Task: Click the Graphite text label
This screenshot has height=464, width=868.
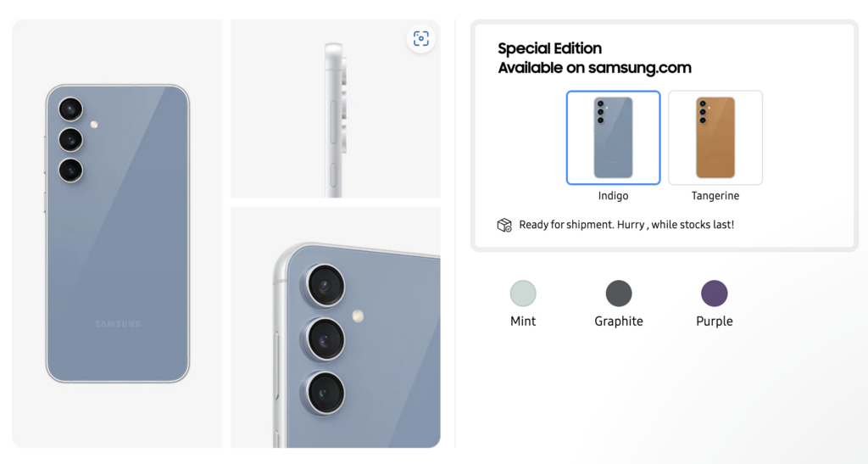Action: [619, 321]
